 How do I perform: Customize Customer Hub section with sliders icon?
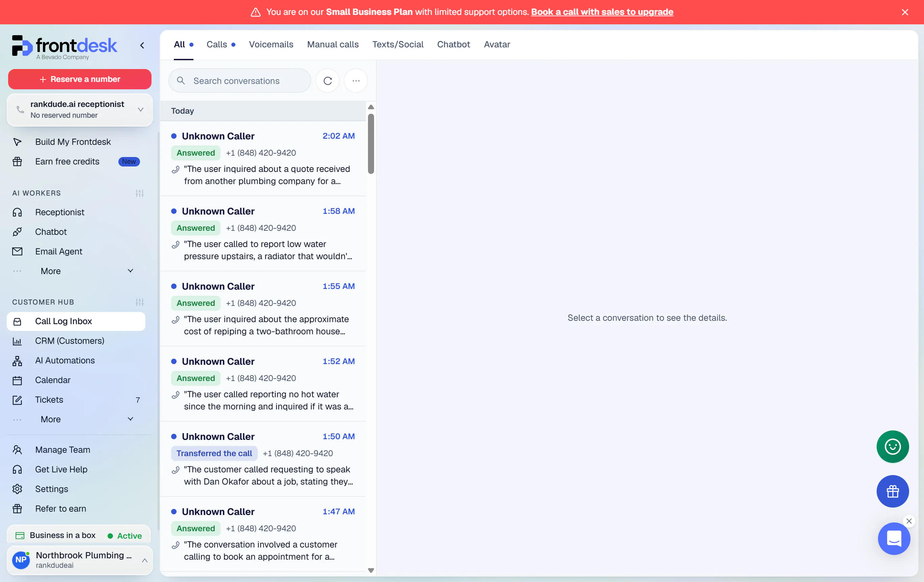[x=140, y=302]
